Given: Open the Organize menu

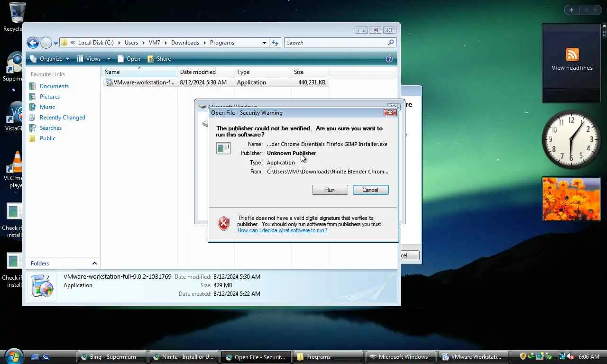Looking at the screenshot, I should pyautogui.click(x=50, y=59).
